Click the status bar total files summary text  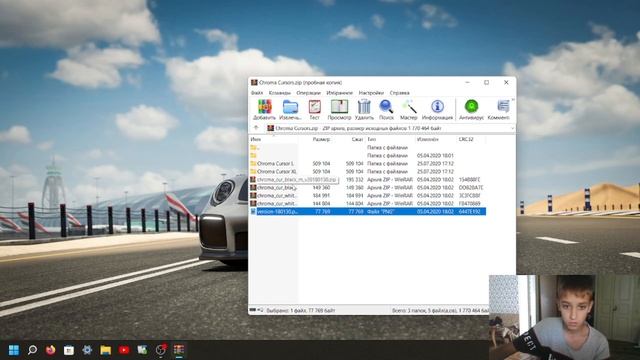(x=440, y=311)
